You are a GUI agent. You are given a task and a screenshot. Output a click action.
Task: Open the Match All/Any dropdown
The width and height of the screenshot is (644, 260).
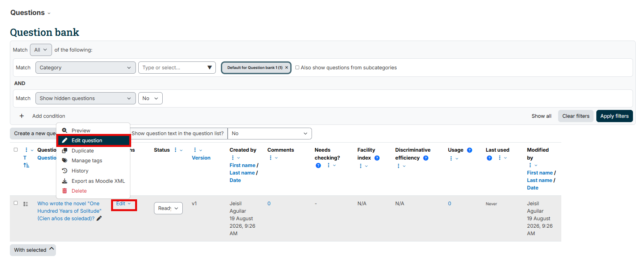tap(41, 50)
